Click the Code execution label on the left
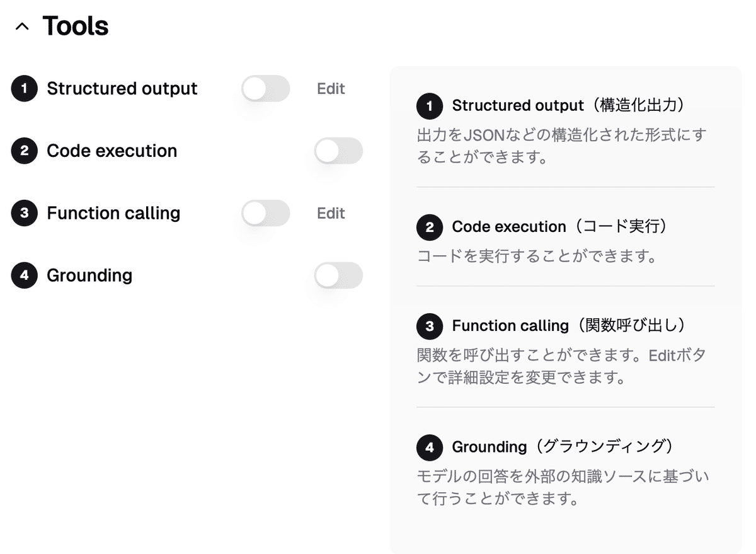 pos(112,151)
